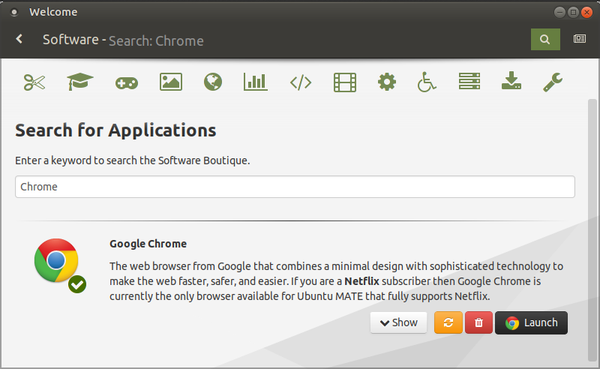Launch Google Chrome
Screen dimensions: 600x369
[531, 323]
